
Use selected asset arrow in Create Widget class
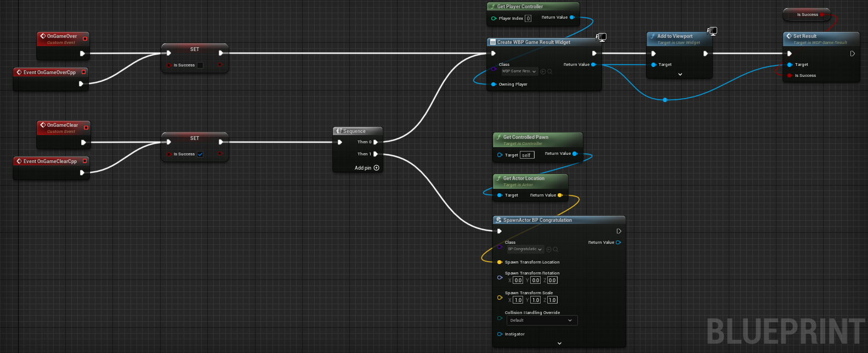point(543,71)
